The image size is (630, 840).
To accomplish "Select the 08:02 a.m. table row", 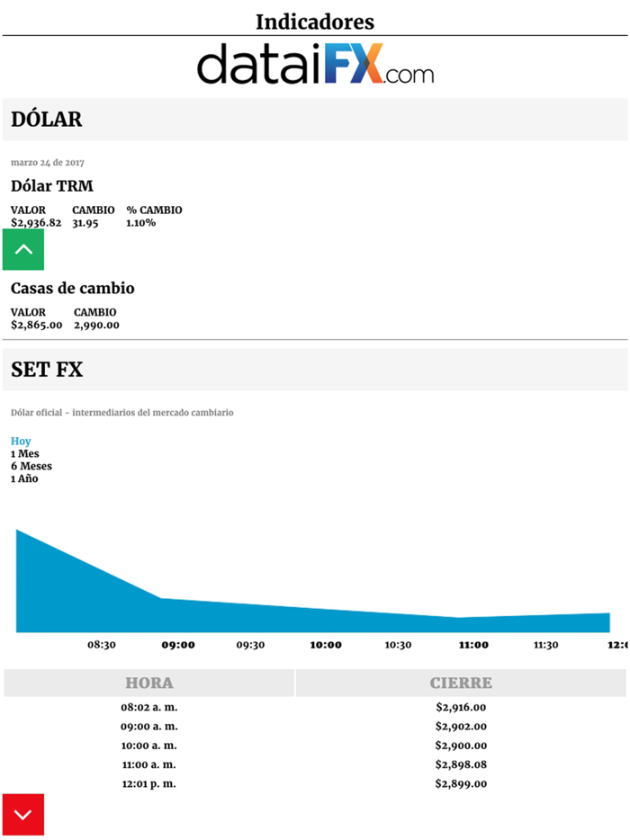I will click(x=315, y=707).
